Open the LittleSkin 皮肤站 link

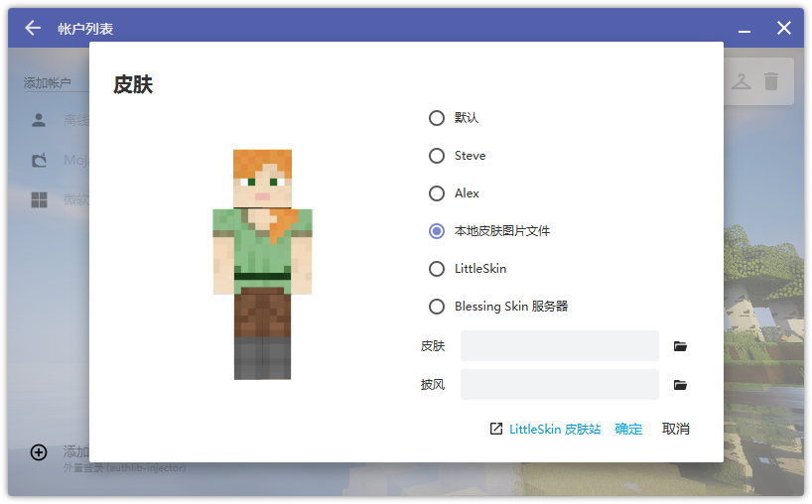545,430
